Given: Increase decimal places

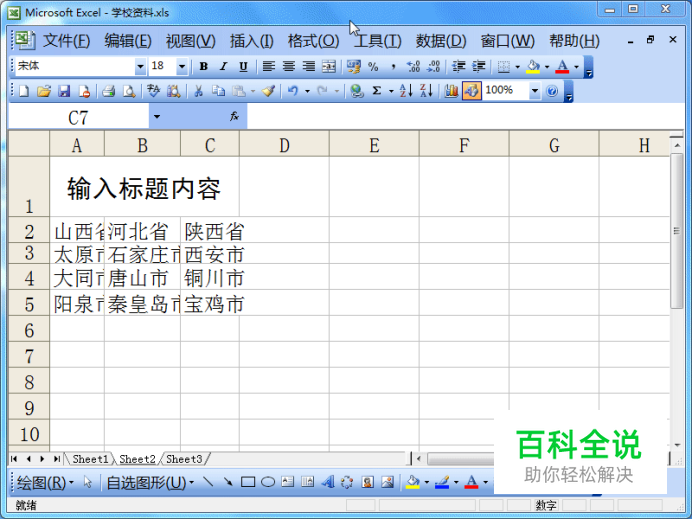Looking at the screenshot, I should coord(414,67).
